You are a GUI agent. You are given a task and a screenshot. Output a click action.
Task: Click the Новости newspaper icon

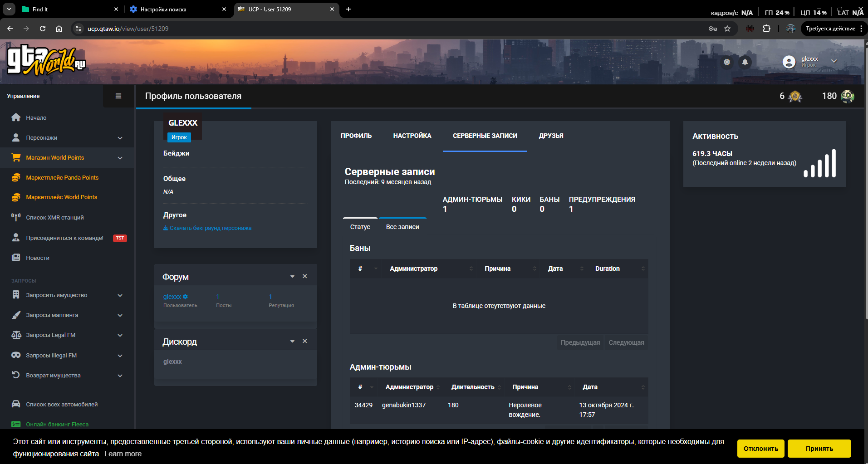click(x=16, y=258)
